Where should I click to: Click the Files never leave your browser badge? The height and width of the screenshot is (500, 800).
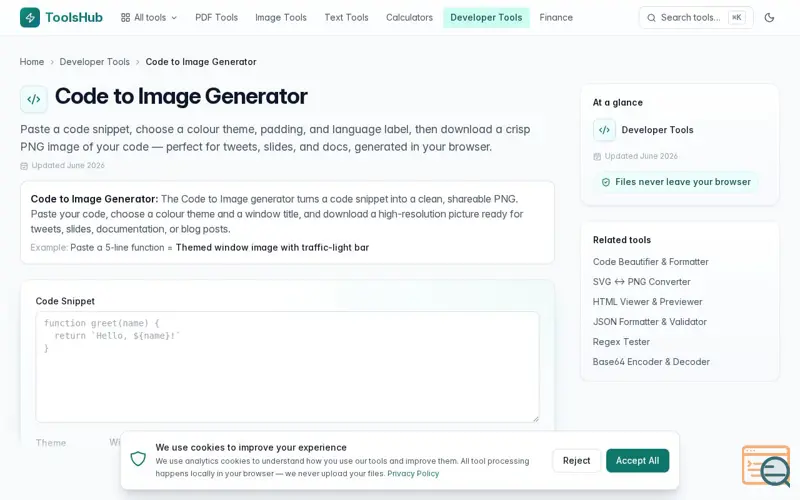point(676,182)
